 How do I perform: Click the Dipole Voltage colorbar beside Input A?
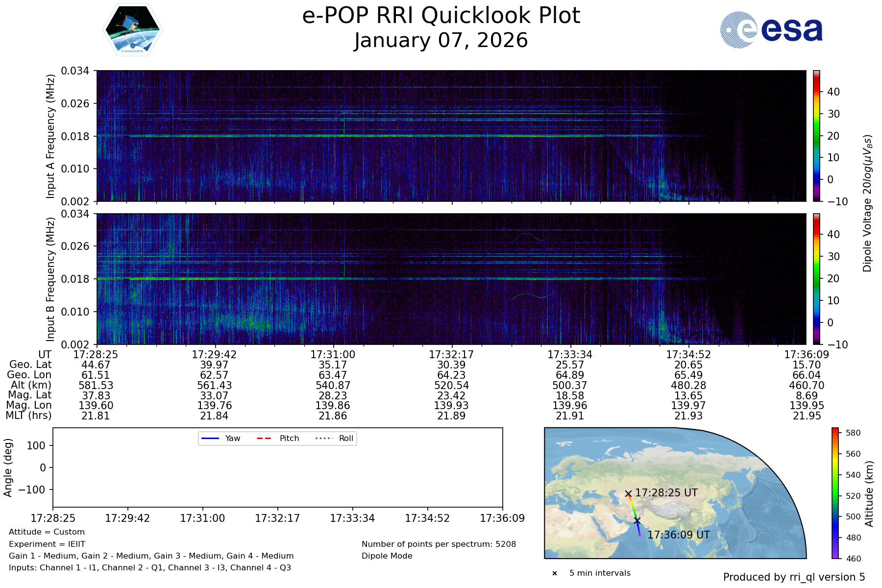[816, 136]
